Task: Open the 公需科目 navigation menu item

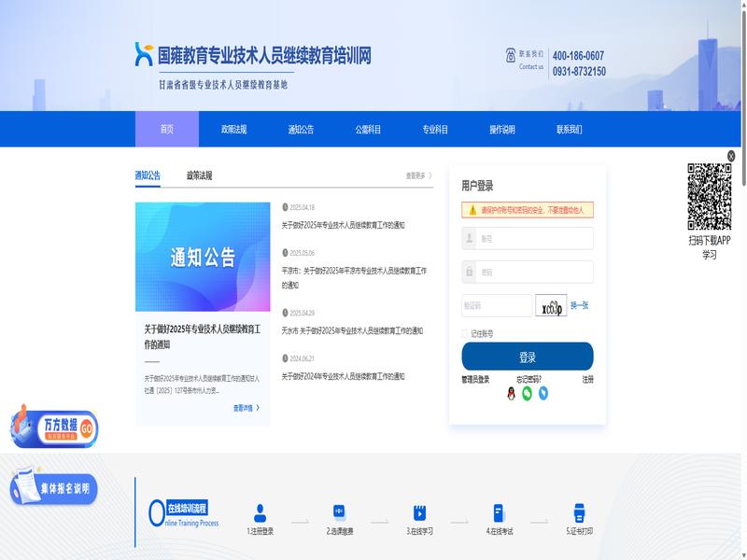Action: (x=368, y=130)
